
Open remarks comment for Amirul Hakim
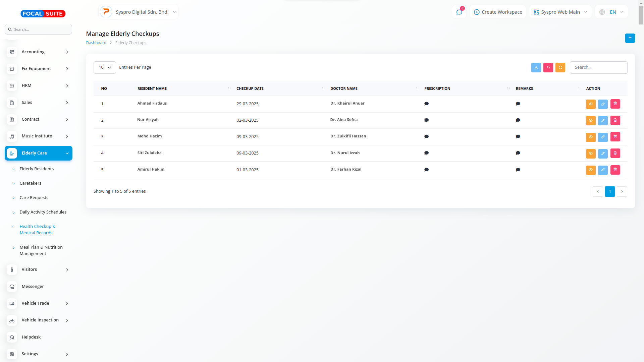point(518,170)
